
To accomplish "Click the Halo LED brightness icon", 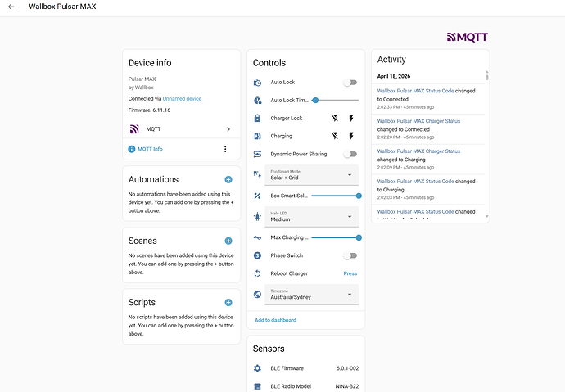I will coord(257,216).
